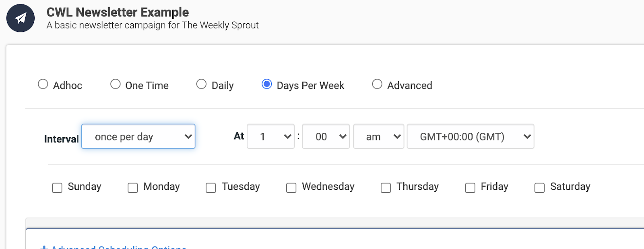Choose the One Time radio button

pyautogui.click(x=116, y=84)
